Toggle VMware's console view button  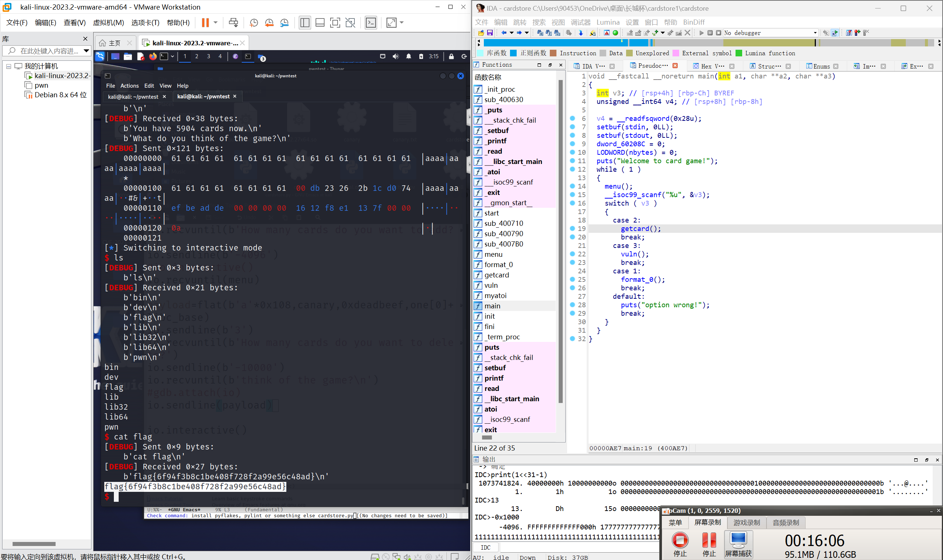371,22
